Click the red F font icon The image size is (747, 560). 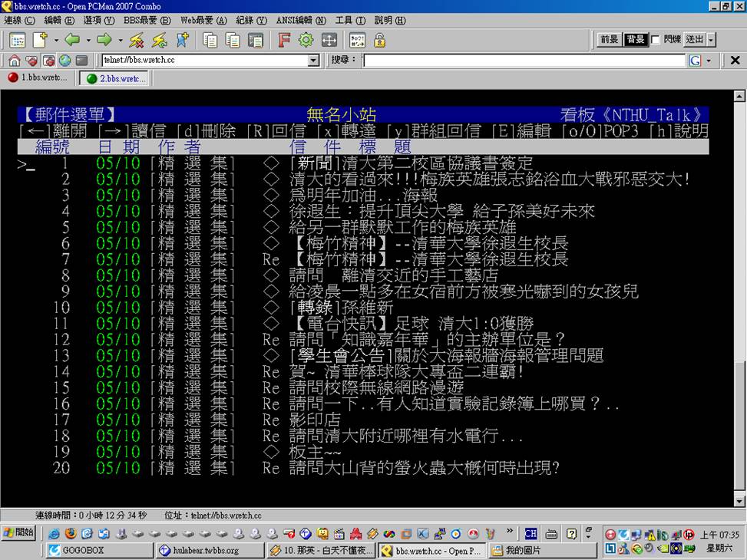[284, 40]
